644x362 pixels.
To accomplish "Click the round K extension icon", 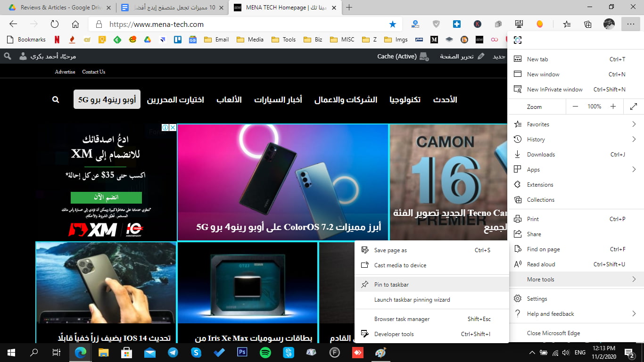I will coord(478,24).
